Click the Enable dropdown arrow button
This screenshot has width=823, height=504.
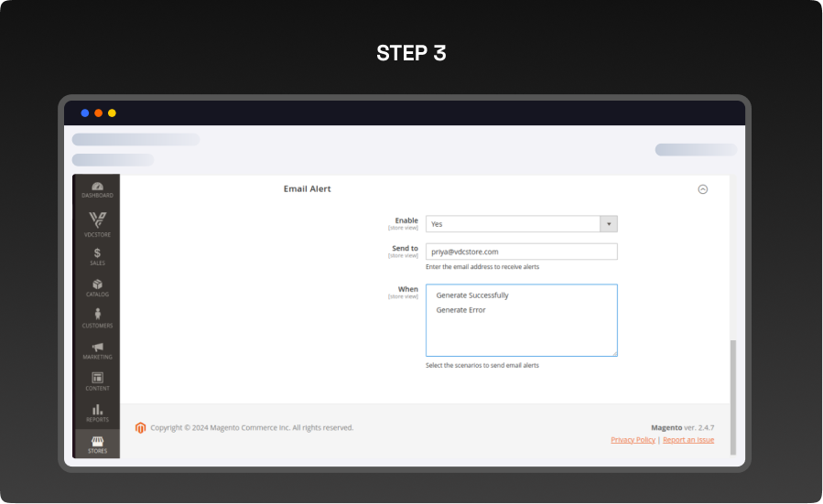608,224
